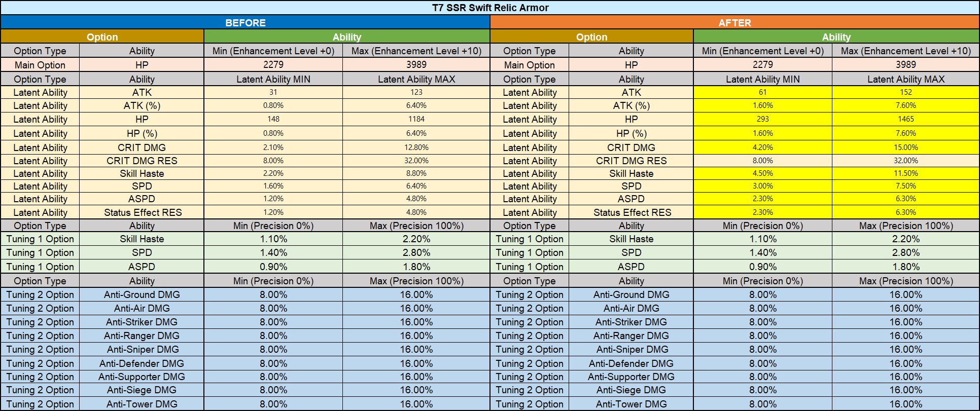Click BEFORE 'Status Effect RES' ability cell

pos(142,212)
